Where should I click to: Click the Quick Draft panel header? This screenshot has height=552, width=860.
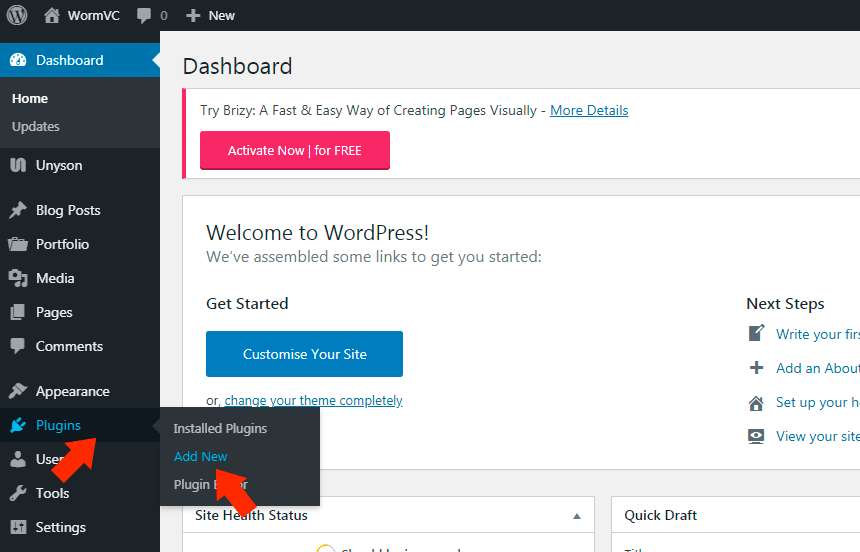tap(735, 515)
